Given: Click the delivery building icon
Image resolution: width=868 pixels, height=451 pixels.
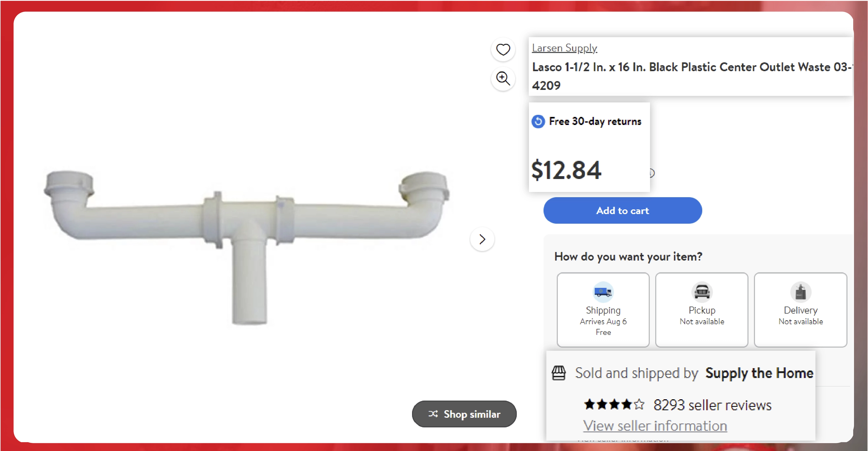Looking at the screenshot, I should click(x=800, y=291).
